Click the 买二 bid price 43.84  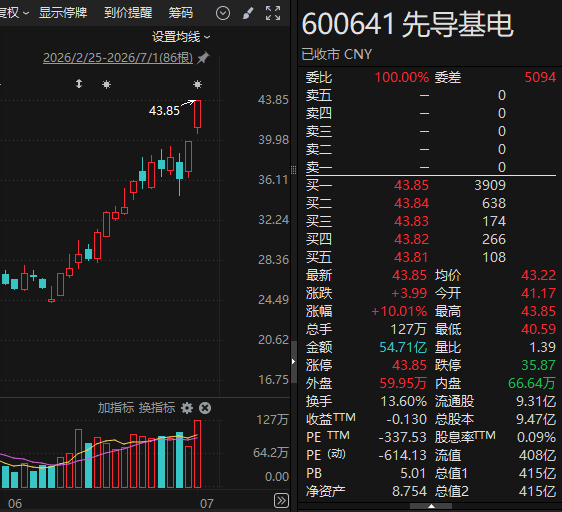point(411,203)
